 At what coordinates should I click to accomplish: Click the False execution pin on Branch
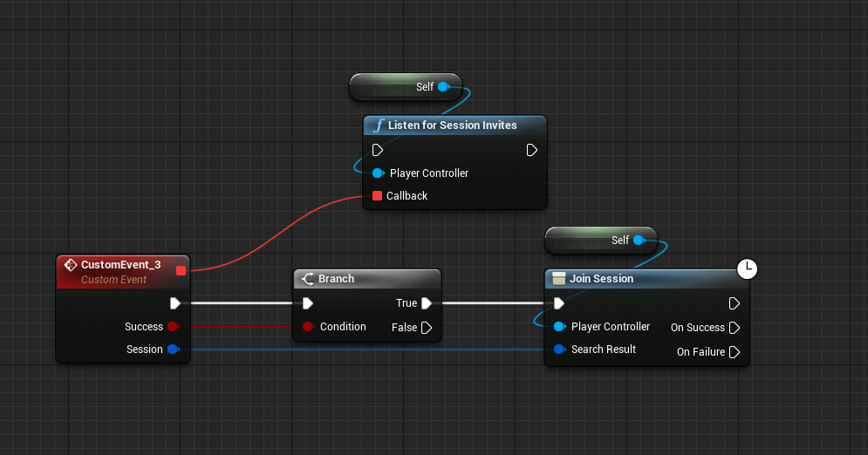[427, 328]
